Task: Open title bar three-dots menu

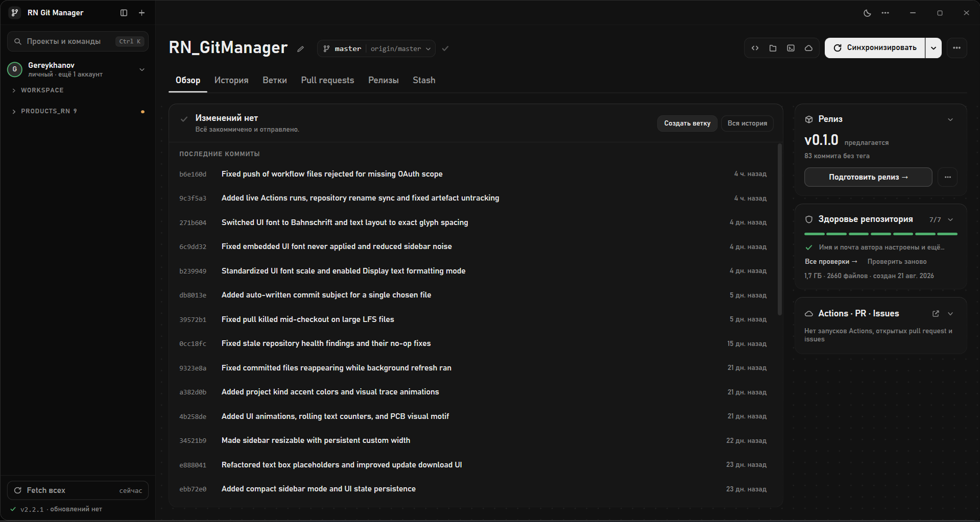Action: (x=886, y=13)
